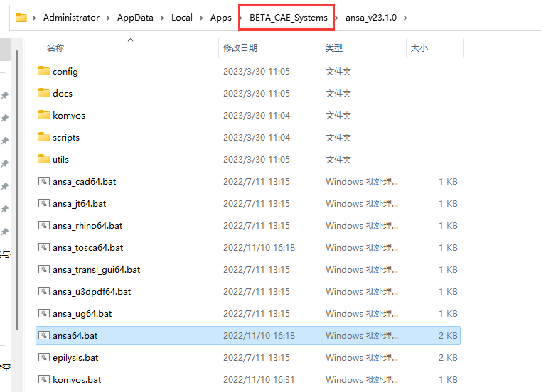
Task: Go to Apps in the breadcrumb path
Action: point(221,18)
